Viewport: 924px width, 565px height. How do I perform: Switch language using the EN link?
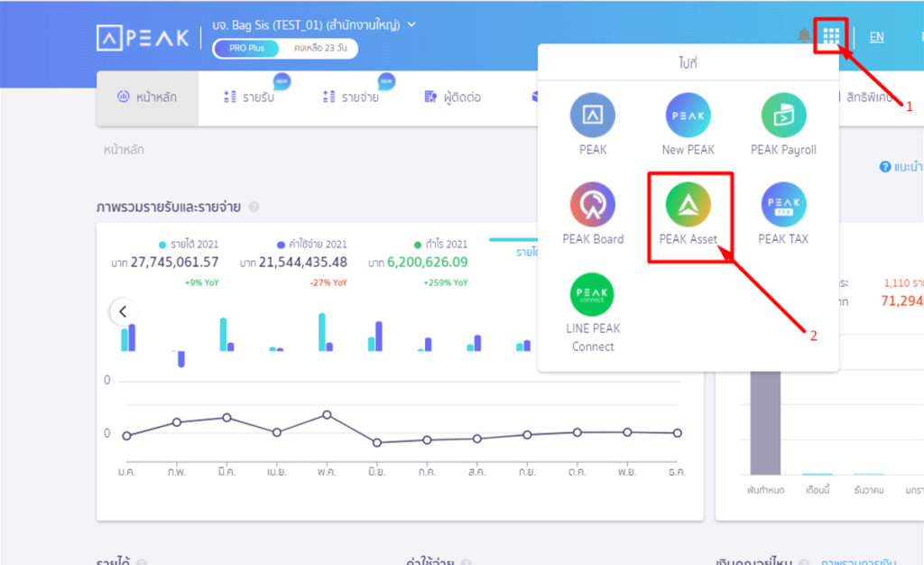(x=876, y=37)
